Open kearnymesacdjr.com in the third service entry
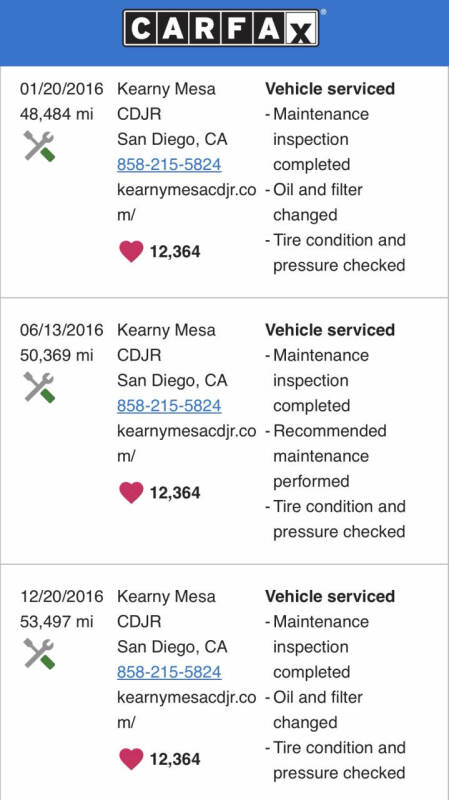The height and width of the screenshot is (800, 449). click(186, 710)
